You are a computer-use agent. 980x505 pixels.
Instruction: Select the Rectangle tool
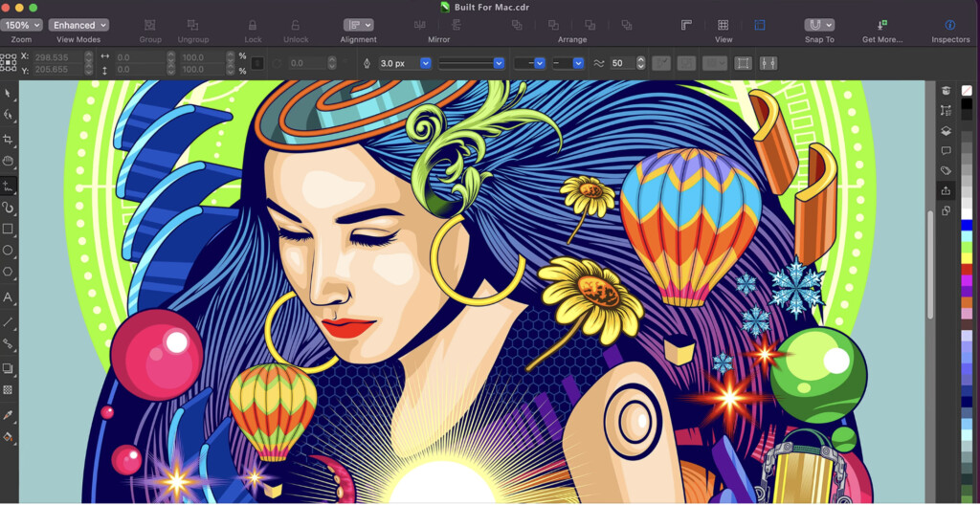(x=8, y=229)
